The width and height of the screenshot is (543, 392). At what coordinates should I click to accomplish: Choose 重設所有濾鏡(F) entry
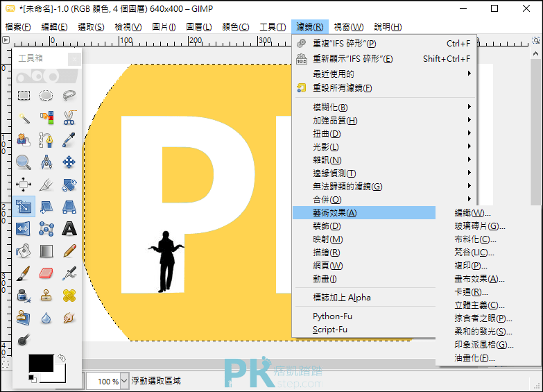coord(385,87)
